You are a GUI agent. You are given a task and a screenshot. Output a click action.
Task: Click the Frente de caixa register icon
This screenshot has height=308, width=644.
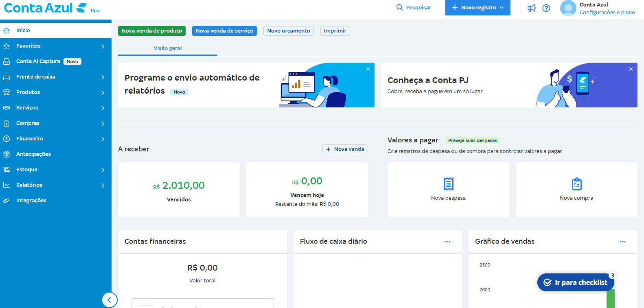pos(7,77)
